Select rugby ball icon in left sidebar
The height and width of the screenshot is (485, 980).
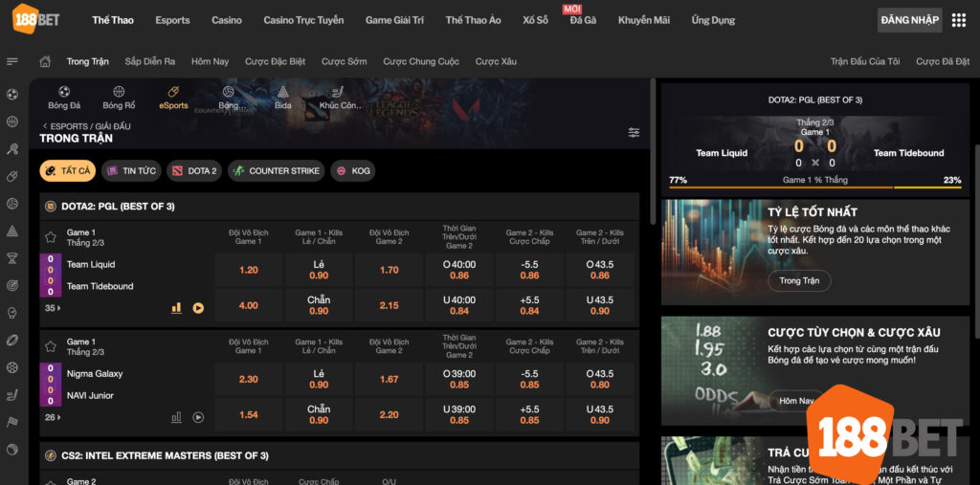pos(11,340)
